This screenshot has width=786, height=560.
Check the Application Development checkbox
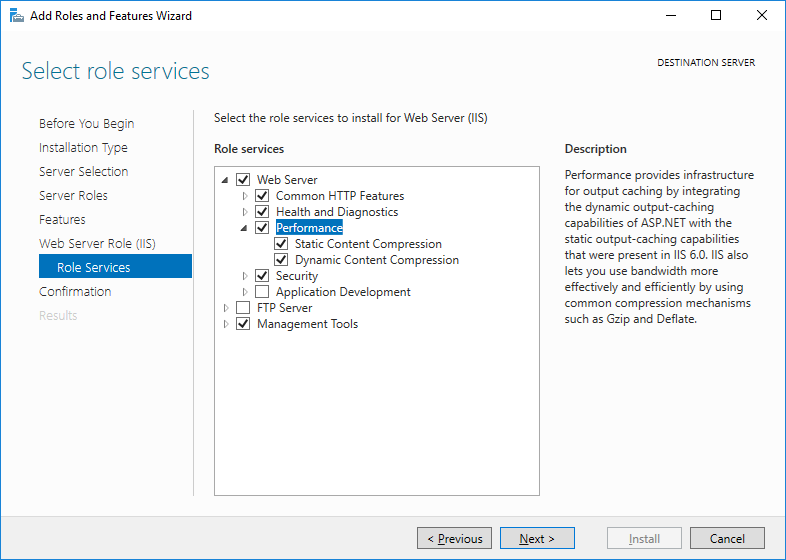click(262, 292)
